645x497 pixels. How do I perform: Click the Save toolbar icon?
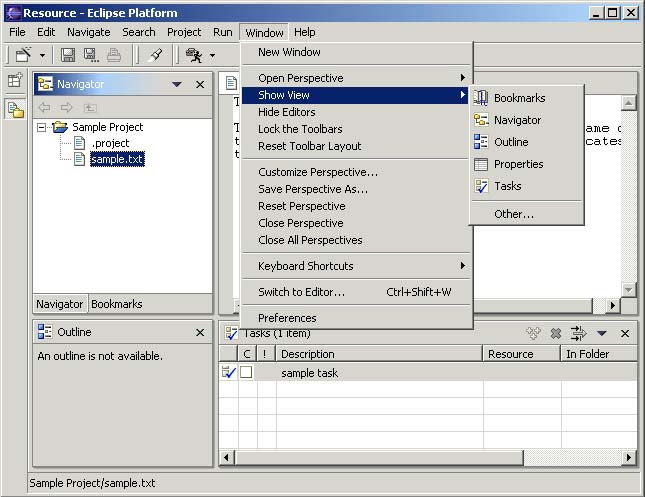point(68,55)
